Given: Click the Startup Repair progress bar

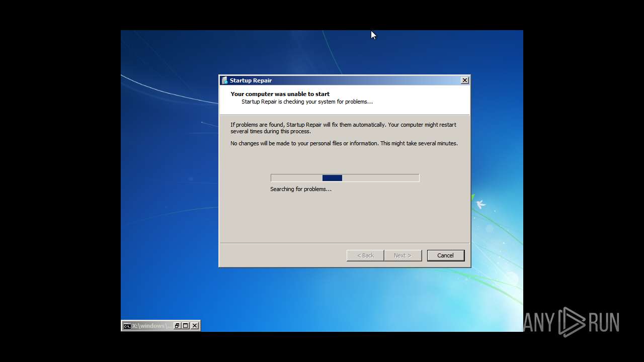Looking at the screenshot, I should point(345,178).
